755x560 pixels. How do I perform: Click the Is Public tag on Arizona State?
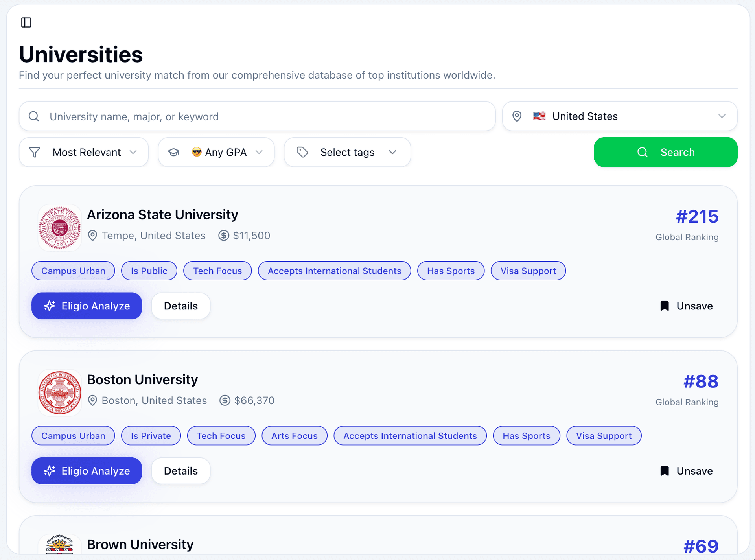[149, 271]
